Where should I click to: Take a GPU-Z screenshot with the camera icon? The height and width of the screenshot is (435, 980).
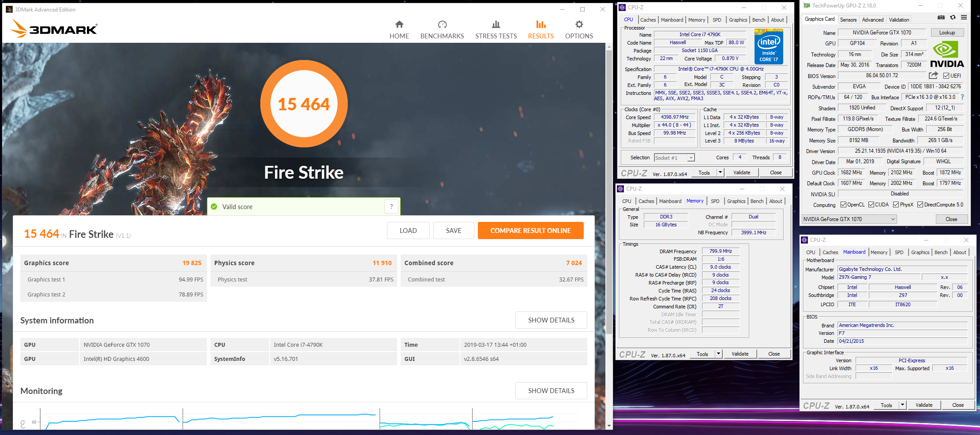(941, 17)
